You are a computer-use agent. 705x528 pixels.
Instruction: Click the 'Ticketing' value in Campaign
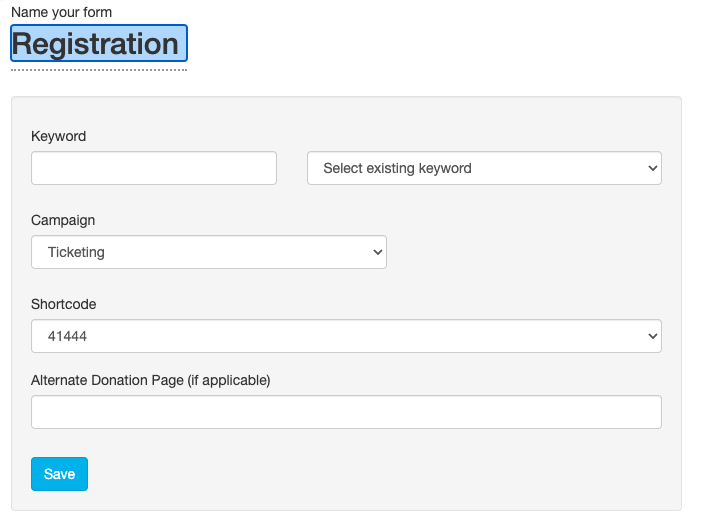(76, 252)
